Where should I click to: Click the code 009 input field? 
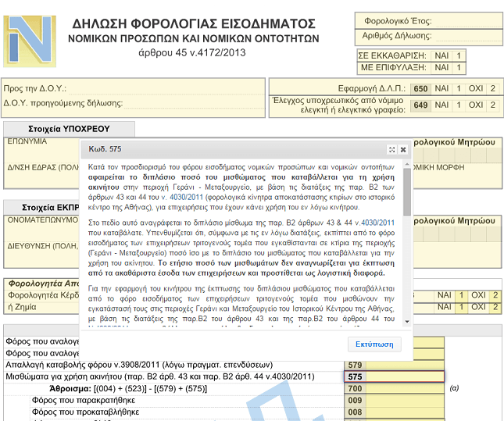pyautogui.click(x=404, y=401)
